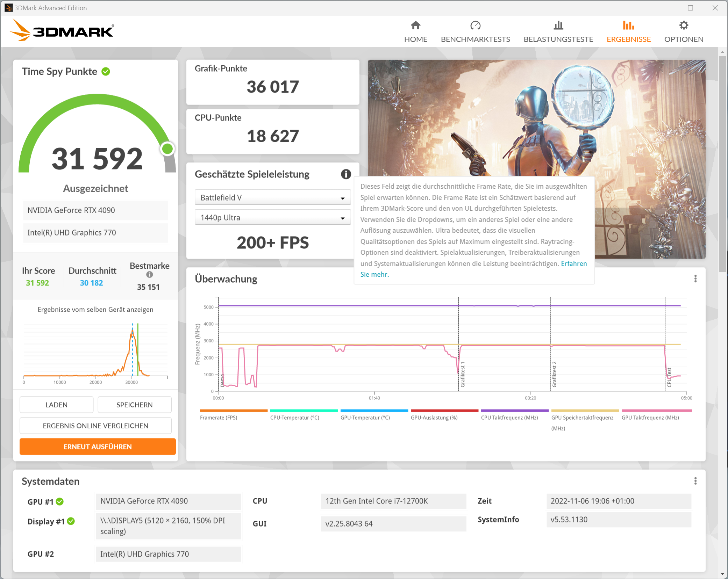Click the info icon under Bestmarke
This screenshot has width=728, height=579.
[150, 275]
